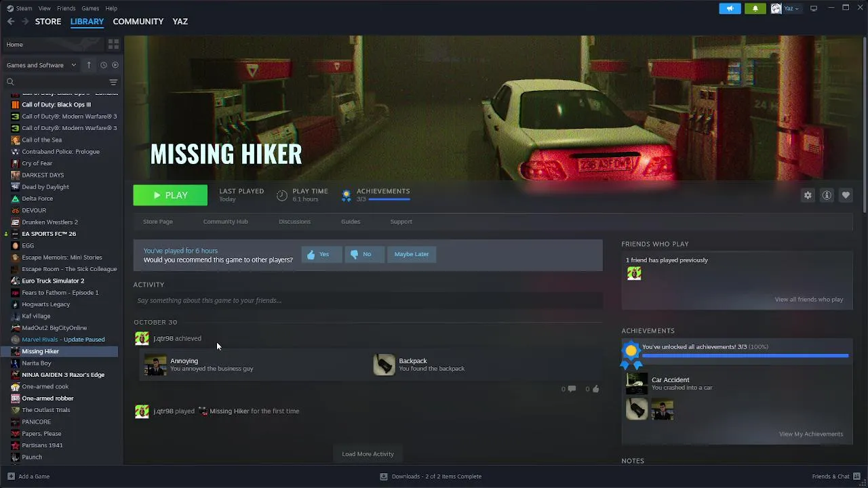Open the Guides link
The width and height of the screenshot is (868, 488).
(x=351, y=222)
